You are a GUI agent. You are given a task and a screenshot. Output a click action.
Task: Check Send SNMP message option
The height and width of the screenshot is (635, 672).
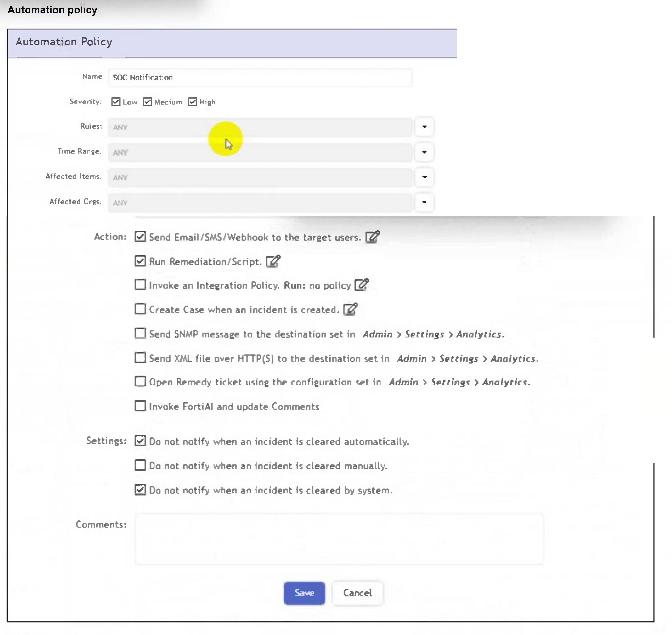[140, 334]
